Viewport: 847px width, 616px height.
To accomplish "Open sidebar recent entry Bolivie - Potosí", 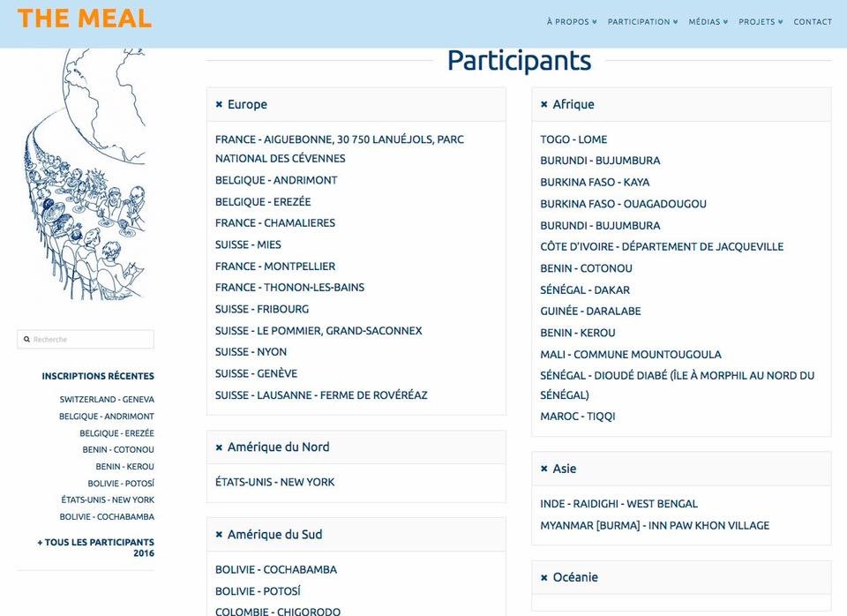I will pos(121,483).
